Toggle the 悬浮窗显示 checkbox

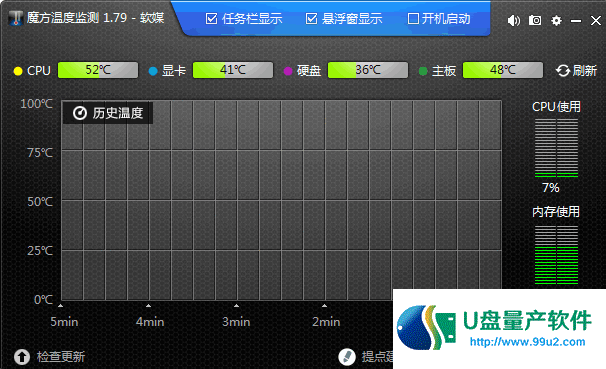pyautogui.click(x=311, y=19)
